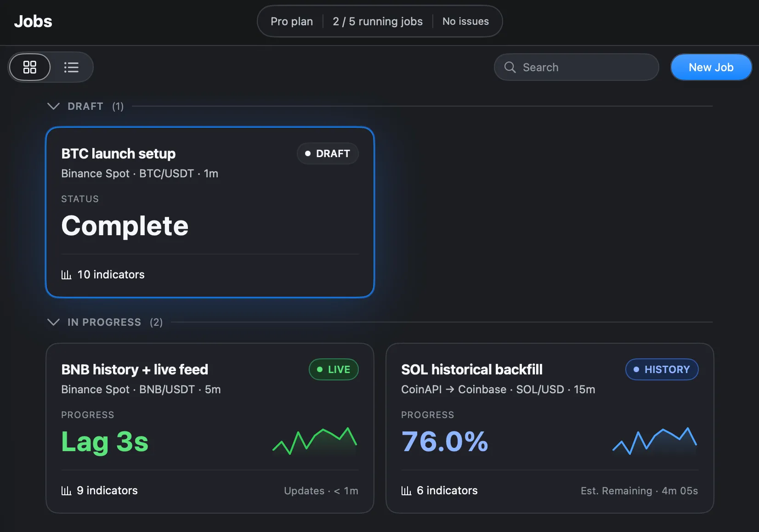Click the search magnifier icon
This screenshot has height=532, width=759.
[x=510, y=67]
